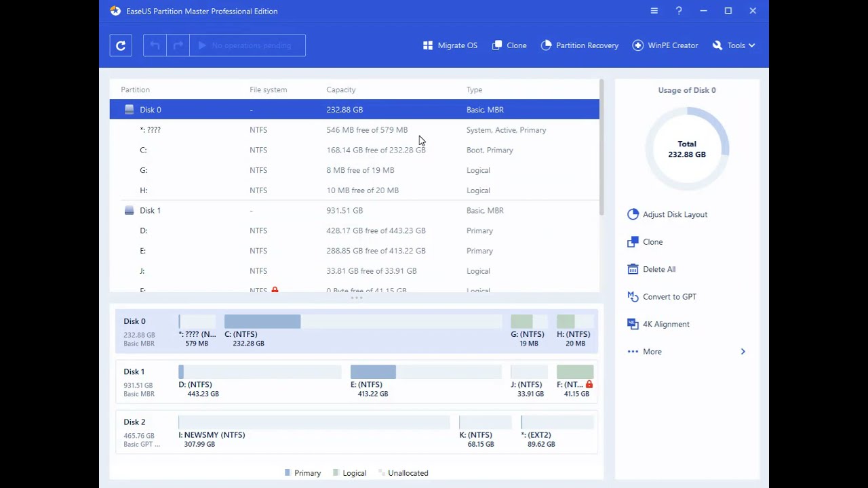Viewport: 868px width, 488px height.
Task: Click the H: (NTFS) 20 MB block
Action: point(575,330)
